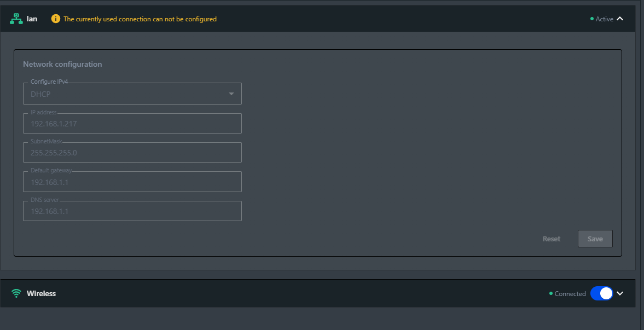Click the Active status label
644x330 pixels.
(x=605, y=19)
